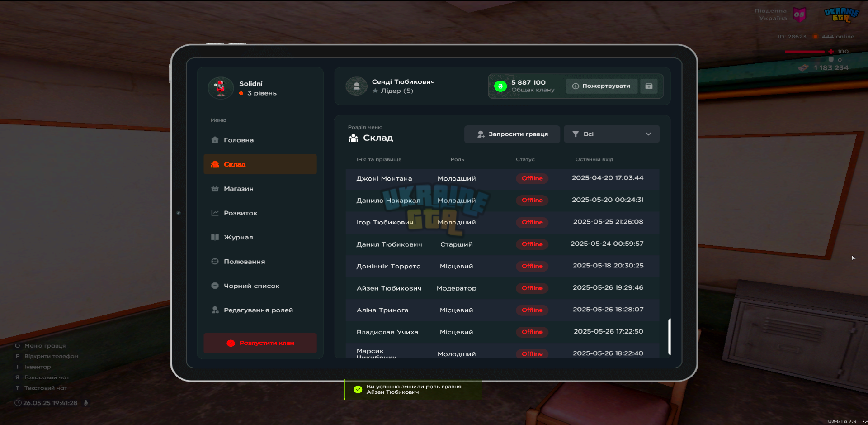Open the Магазин menu section
This screenshot has height=425, width=868.
(260, 189)
